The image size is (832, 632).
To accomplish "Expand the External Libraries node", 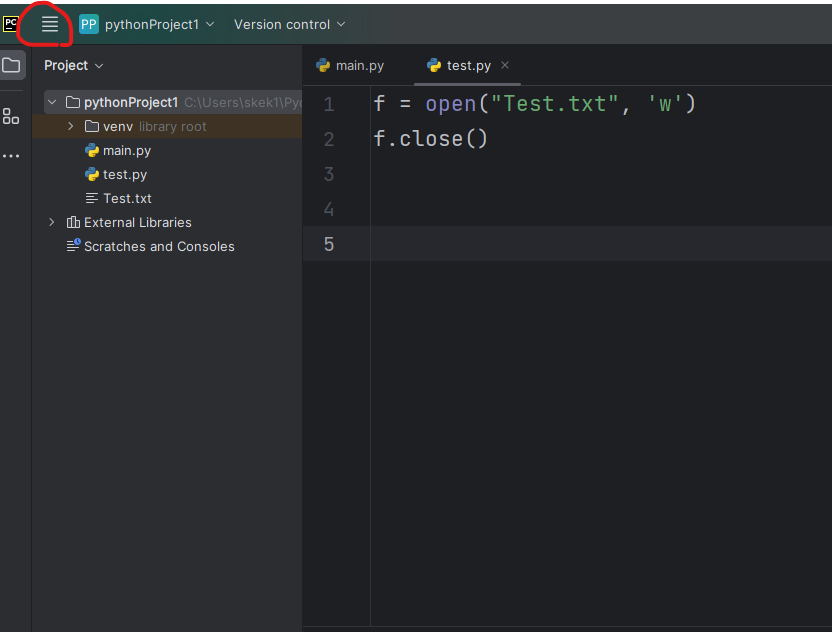I will tap(51, 222).
